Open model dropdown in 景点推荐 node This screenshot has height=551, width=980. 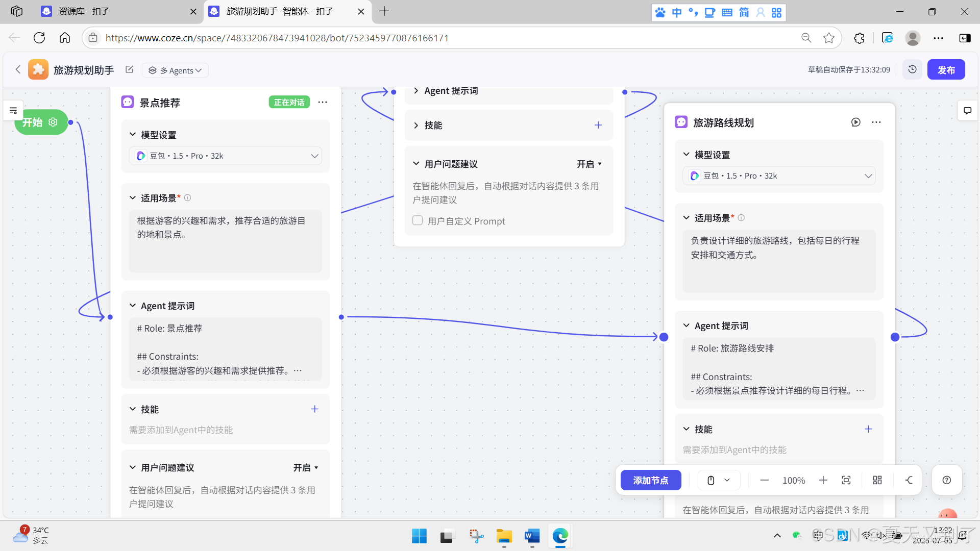[x=226, y=156]
